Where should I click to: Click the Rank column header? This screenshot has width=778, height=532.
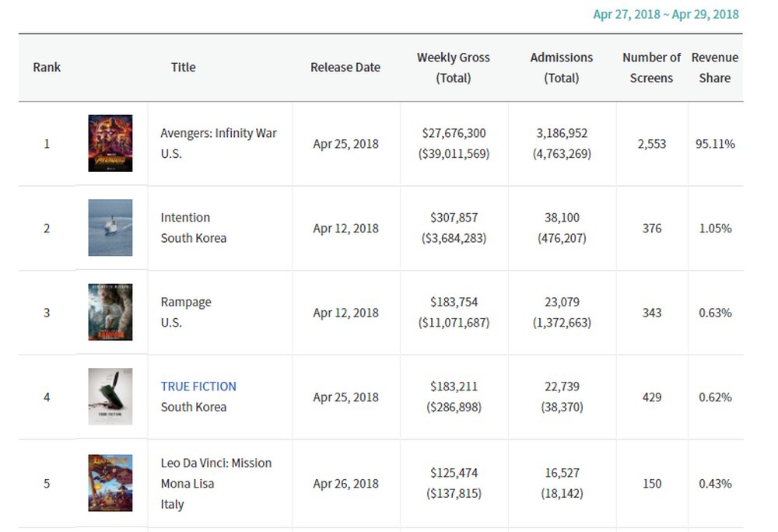pos(47,68)
